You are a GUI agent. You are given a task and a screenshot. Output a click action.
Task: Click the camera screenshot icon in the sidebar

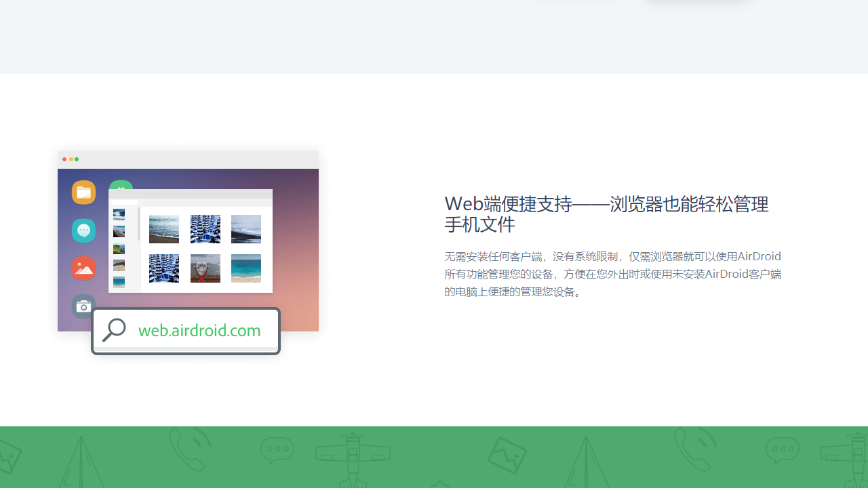83,306
